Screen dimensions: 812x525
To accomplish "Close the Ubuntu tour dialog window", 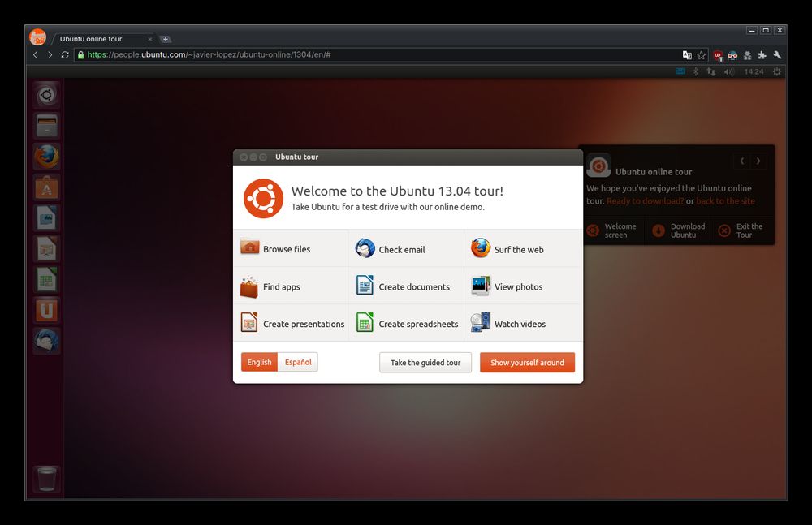I will (x=244, y=157).
